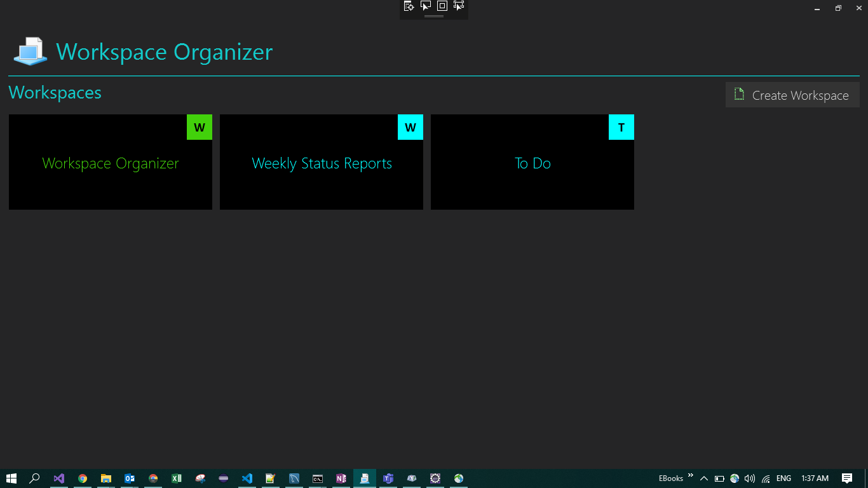Image resolution: width=868 pixels, height=488 pixels.
Task: Open the Windows Start menu
Action: (x=11, y=478)
